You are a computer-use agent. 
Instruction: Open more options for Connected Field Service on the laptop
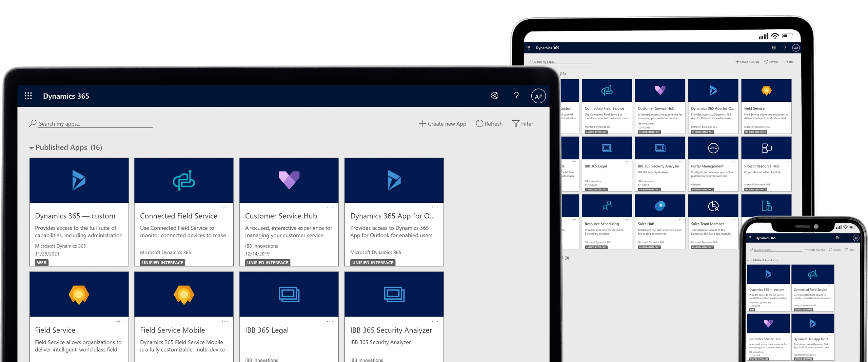point(225,207)
